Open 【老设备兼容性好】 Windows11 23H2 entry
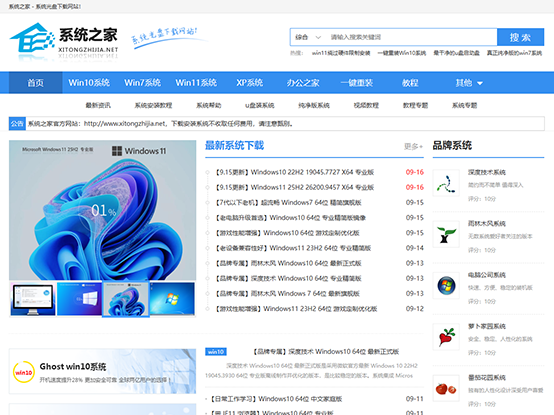Image resolution: width=554 pixels, height=415 pixels. (x=293, y=248)
